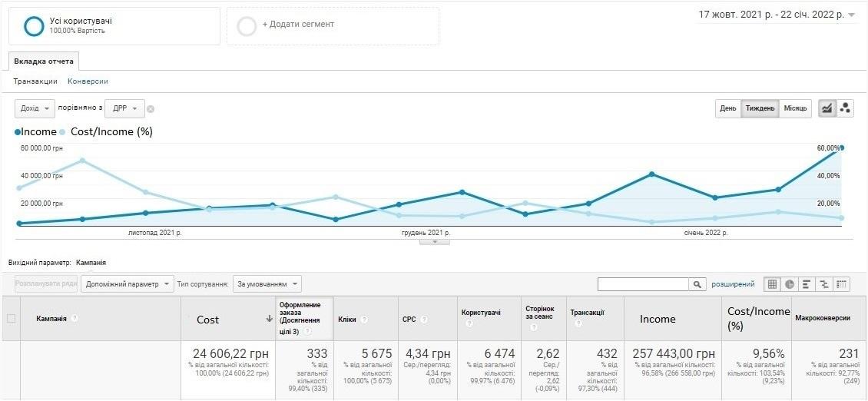Open the Допоміжний параметр dropdown
Screen dimensions: 868x401
128,284
